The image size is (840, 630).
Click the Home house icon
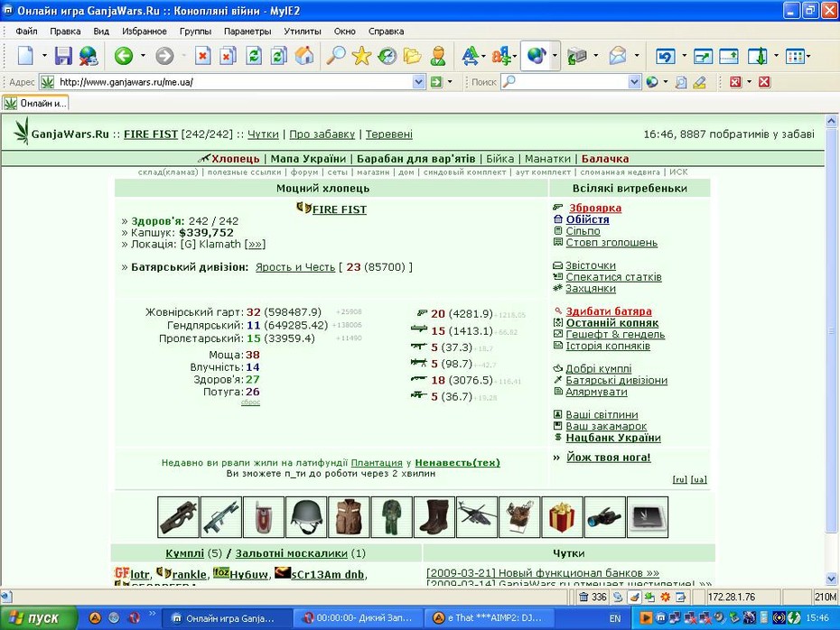tap(304, 56)
